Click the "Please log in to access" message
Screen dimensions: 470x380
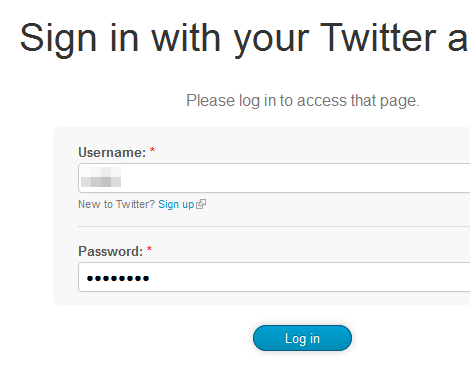(303, 101)
